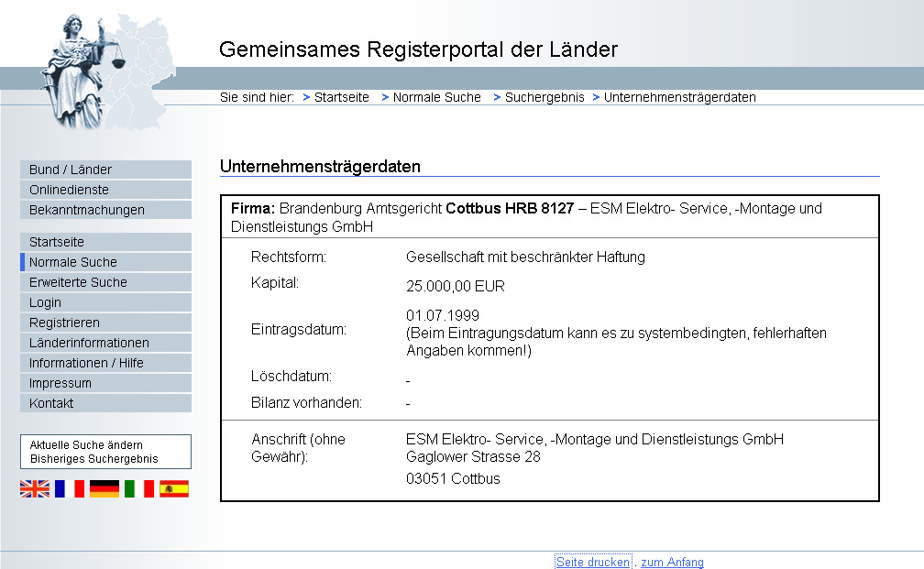Select the German flag icon

click(104, 488)
